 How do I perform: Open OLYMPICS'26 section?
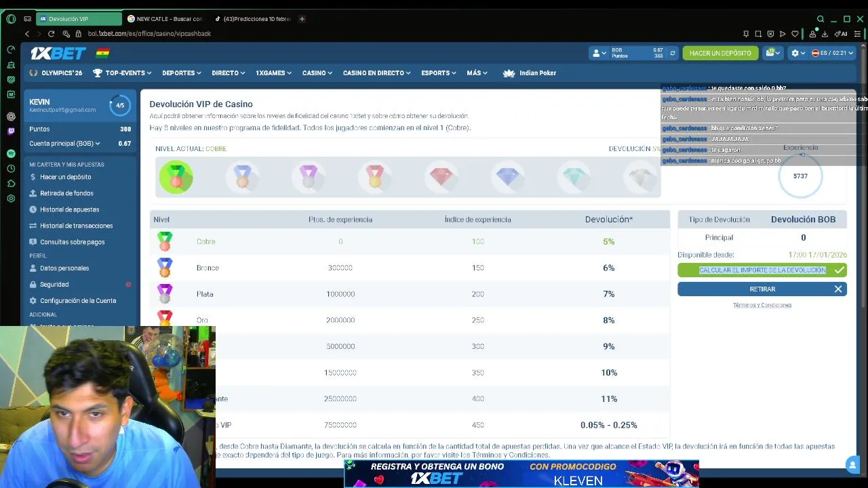pos(56,73)
